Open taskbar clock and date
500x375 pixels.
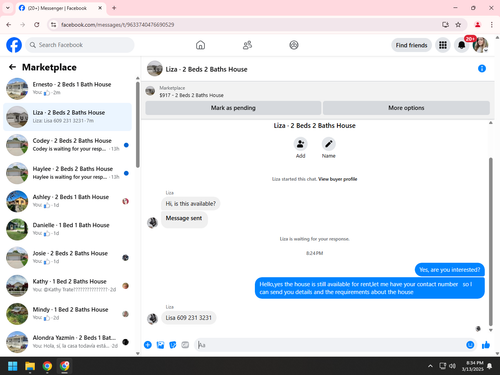[472, 366]
